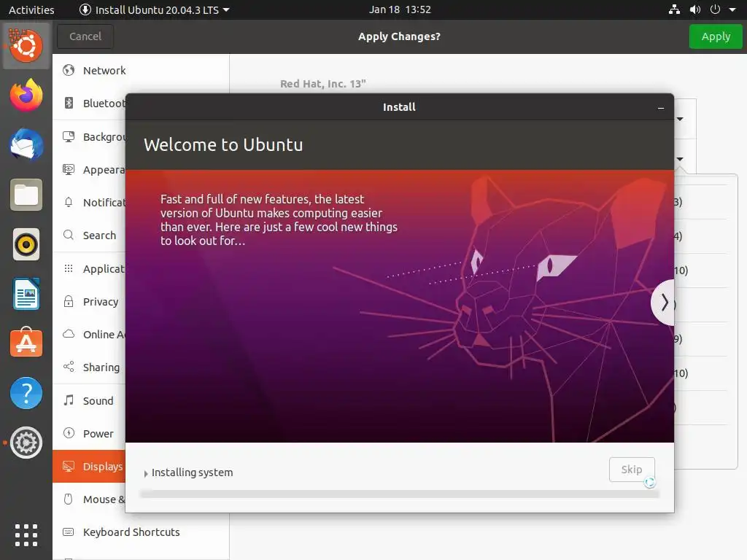Select Applications grid icon in sidebar

coord(69,268)
